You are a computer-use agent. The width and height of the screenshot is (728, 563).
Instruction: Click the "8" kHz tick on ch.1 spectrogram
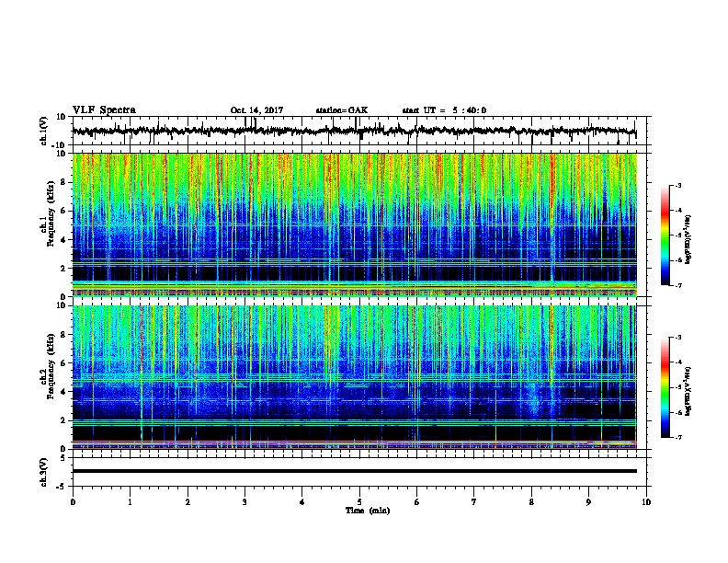coord(63,182)
